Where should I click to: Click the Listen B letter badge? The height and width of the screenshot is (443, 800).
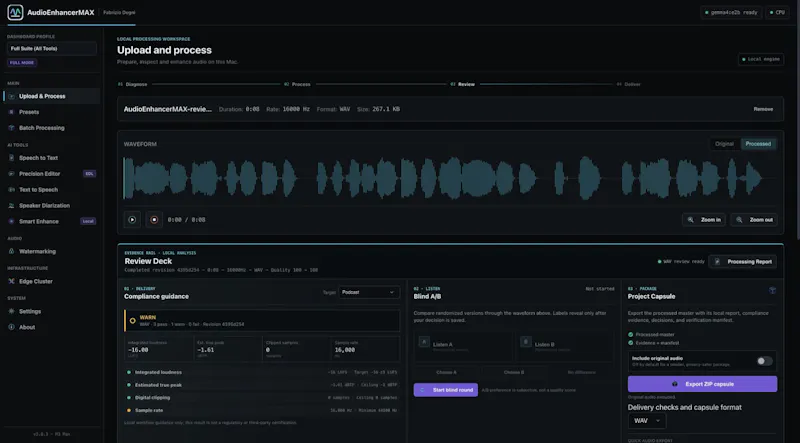click(526, 341)
